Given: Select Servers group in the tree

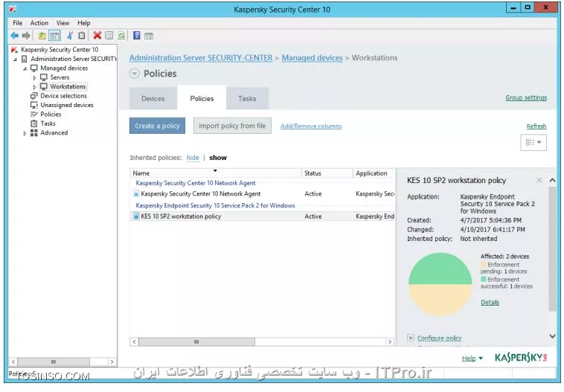Looking at the screenshot, I should [60, 77].
